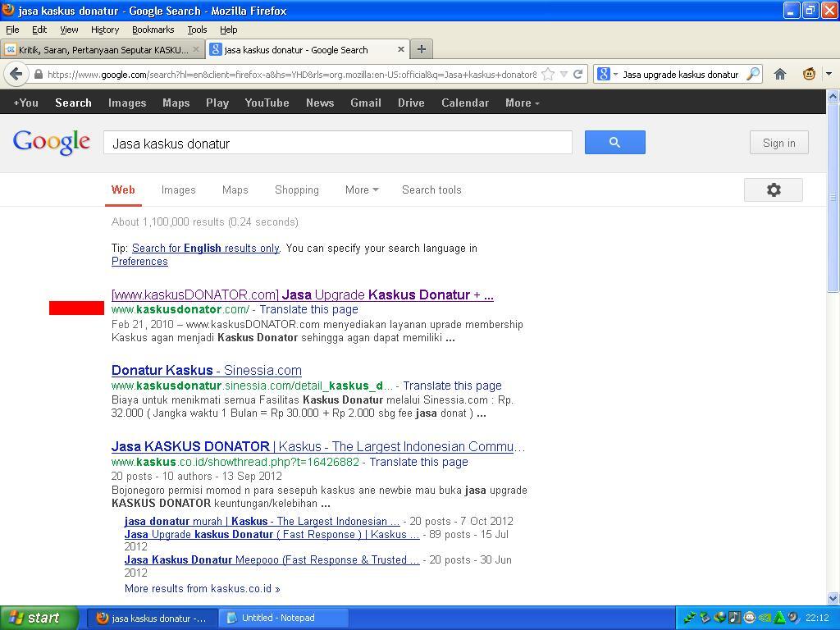Viewport: 840px width, 630px height.
Task: Open a new tab with plus button
Action: [x=421, y=49]
